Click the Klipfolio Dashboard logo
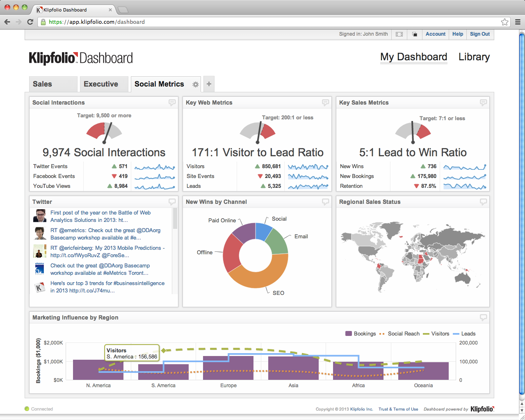This screenshot has height=420, width=525. (81, 58)
